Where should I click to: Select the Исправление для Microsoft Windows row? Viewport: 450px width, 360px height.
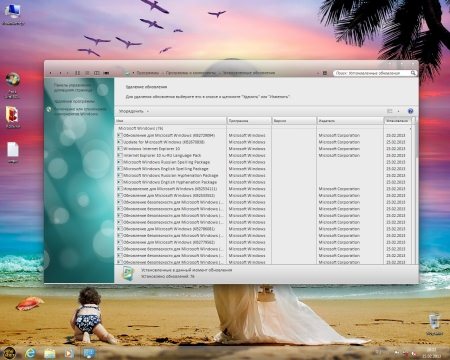(x=263, y=189)
